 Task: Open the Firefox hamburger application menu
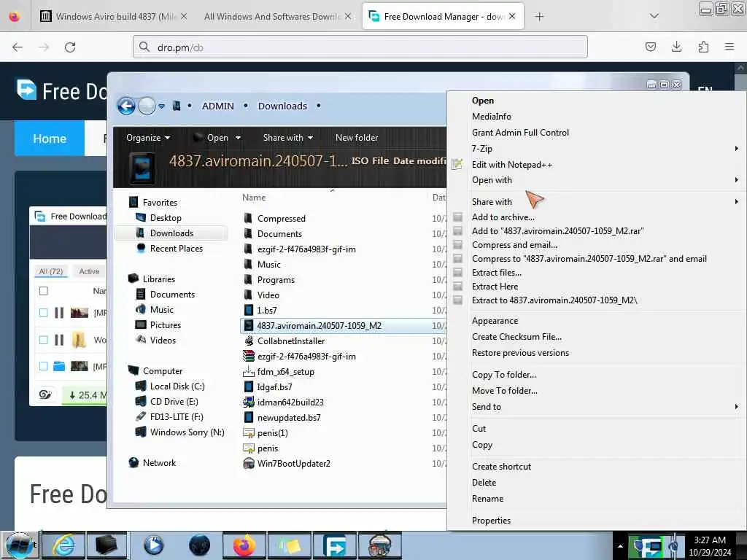[729, 47]
